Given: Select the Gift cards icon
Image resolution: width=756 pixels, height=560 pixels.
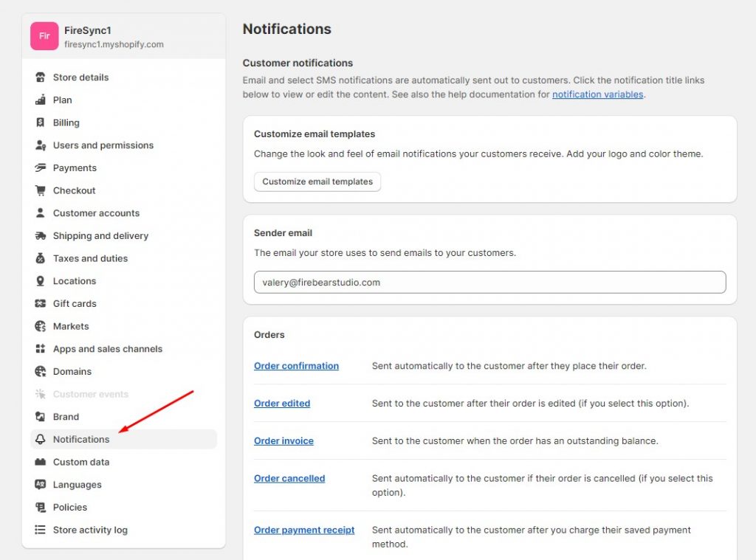Looking at the screenshot, I should pyautogui.click(x=39, y=303).
